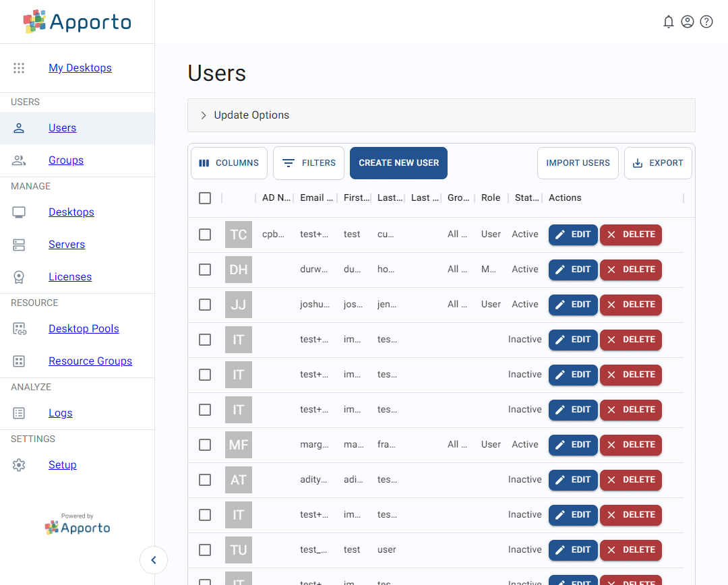728x585 pixels.
Task: Navigate to Desktop Pools
Action: coord(84,328)
